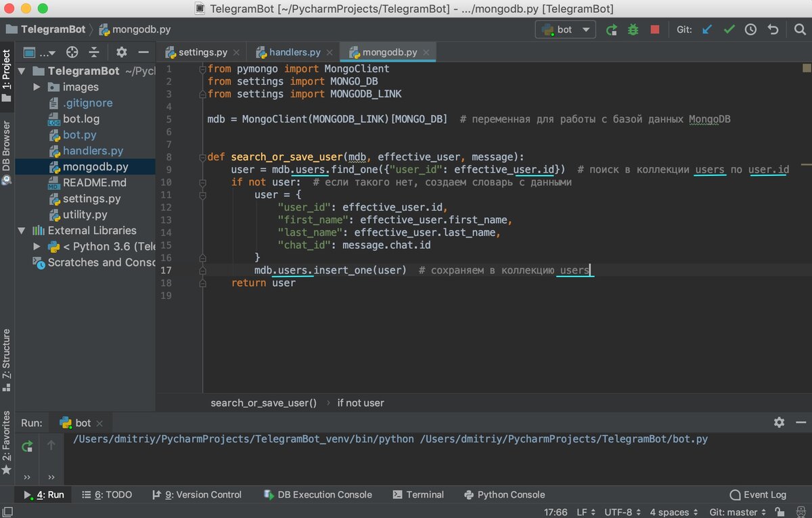Run the bot configuration with green arrow
The height and width of the screenshot is (518, 812).
click(611, 29)
